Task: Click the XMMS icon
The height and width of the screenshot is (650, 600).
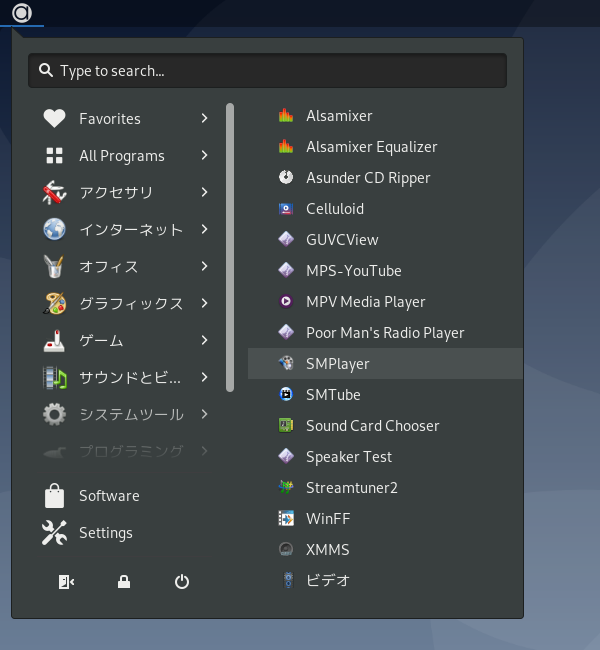Action: click(286, 549)
